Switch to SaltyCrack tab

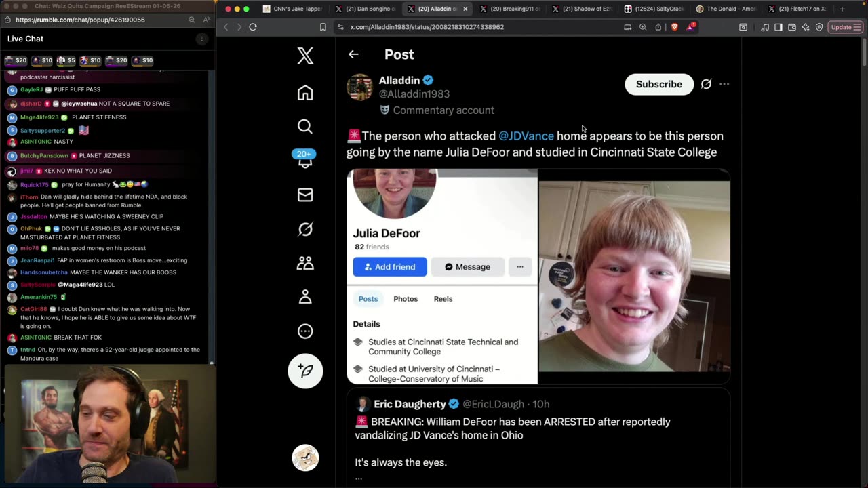654,9
